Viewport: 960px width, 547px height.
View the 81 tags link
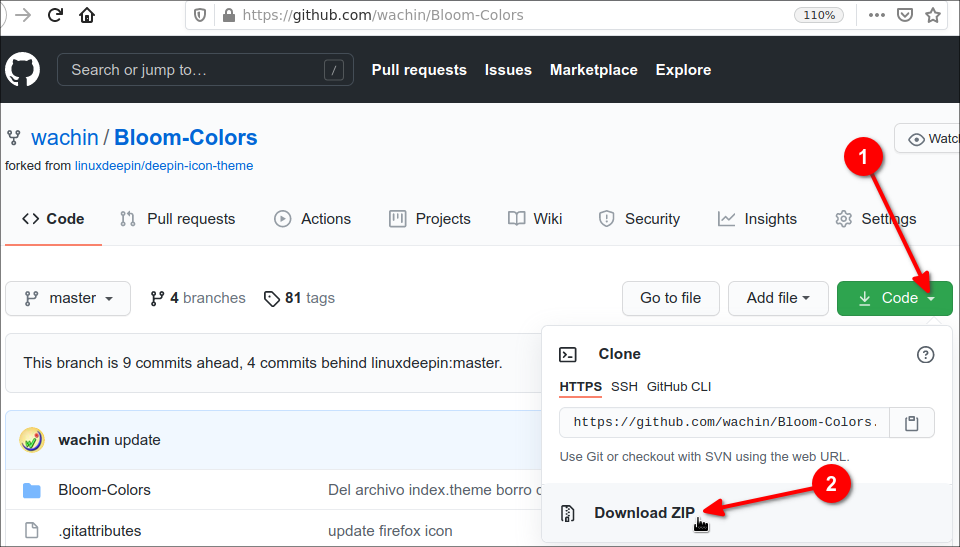pos(299,298)
